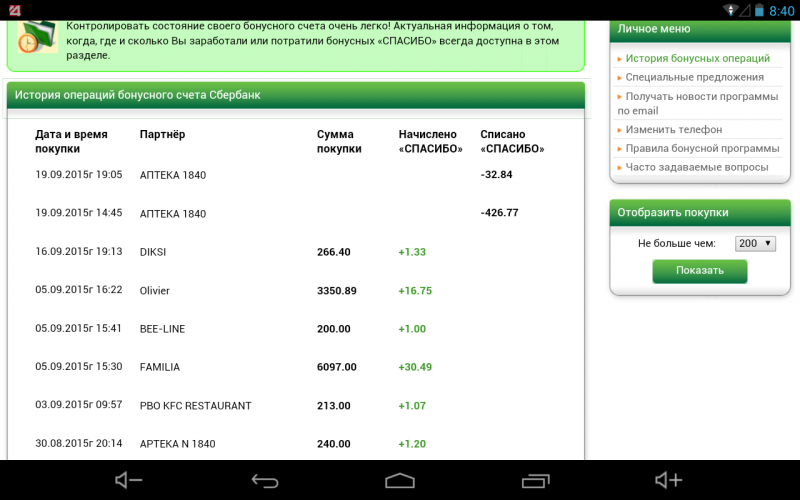Click bonus value +1.20
Screen dimensions: 800x500
pyautogui.click(x=412, y=444)
